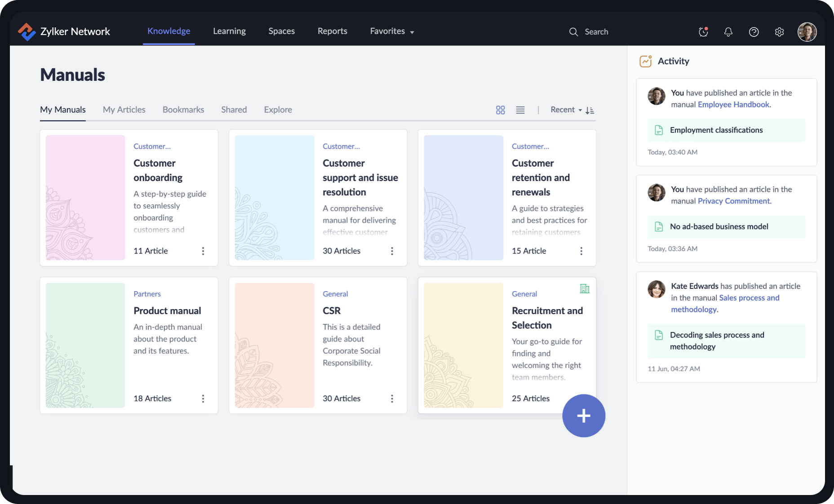Click the Zylker Network logo icon

(27, 31)
